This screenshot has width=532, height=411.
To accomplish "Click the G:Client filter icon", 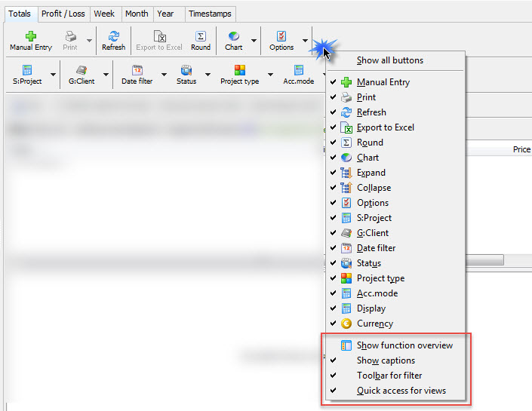I will click(x=81, y=70).
